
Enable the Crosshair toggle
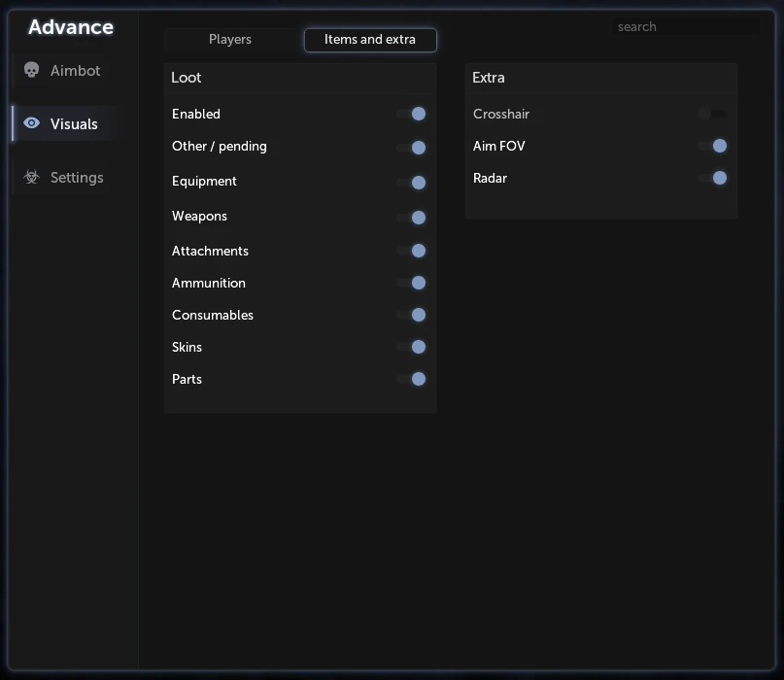[712, 114]
